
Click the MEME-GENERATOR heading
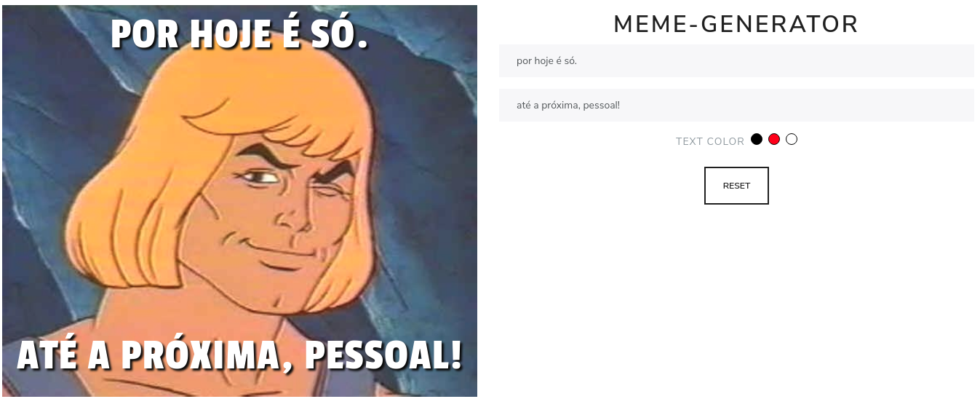coord(736,24)
